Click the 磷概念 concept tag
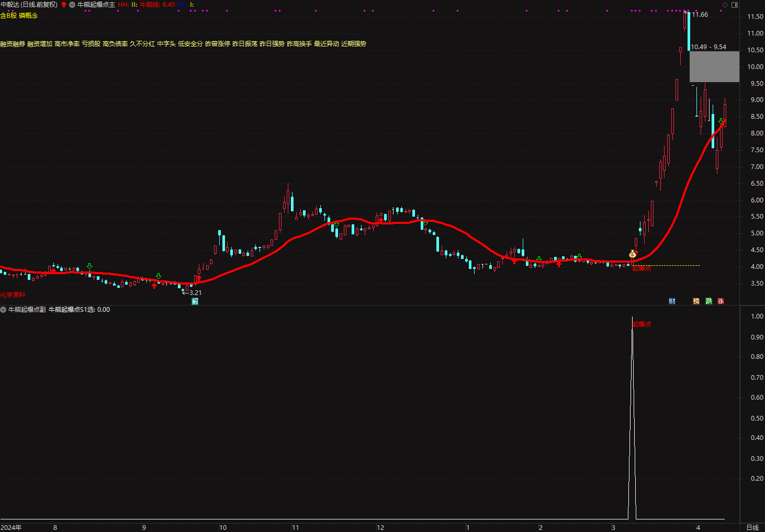 (28, 16)
